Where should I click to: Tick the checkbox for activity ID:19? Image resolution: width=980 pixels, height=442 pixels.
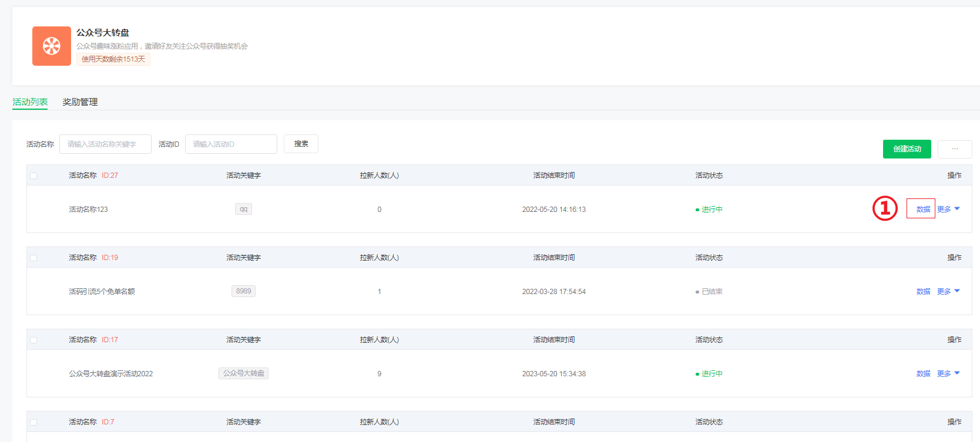pos(33,258)
